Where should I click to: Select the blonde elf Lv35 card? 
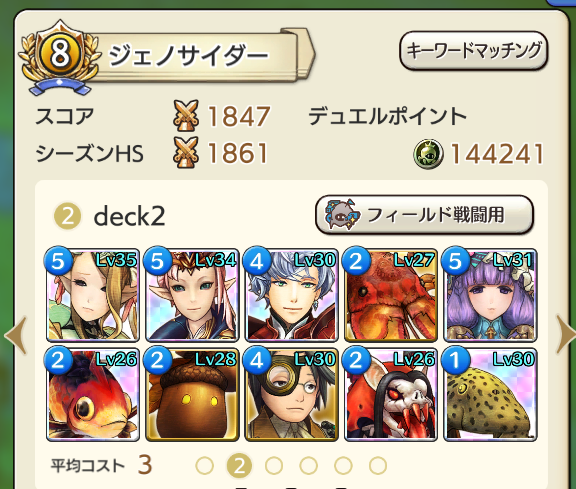[x=93, y=295]
